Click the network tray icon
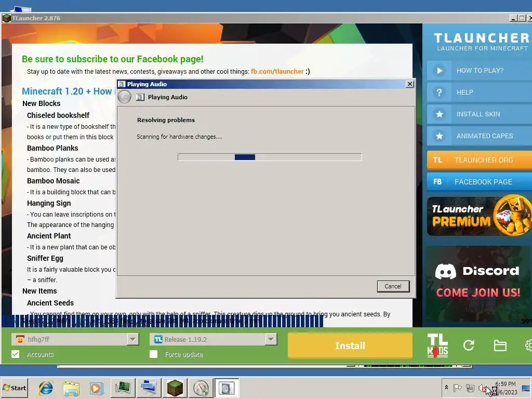This screenshot has width=532, height=399. [470, 388]
